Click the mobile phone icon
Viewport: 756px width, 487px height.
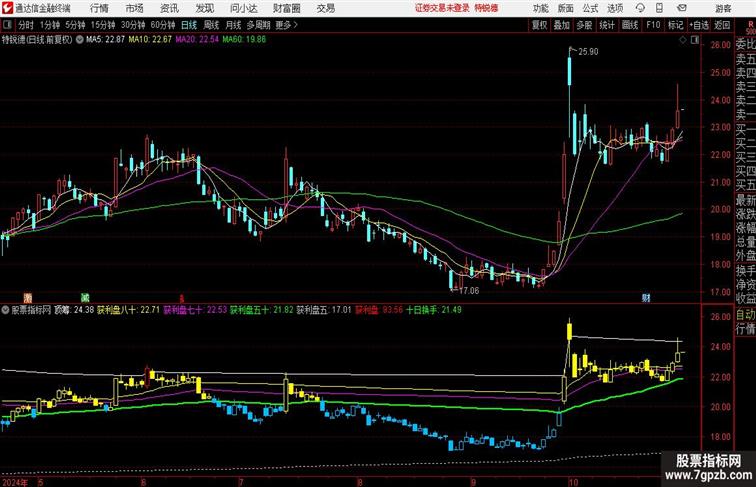[659, 8]
